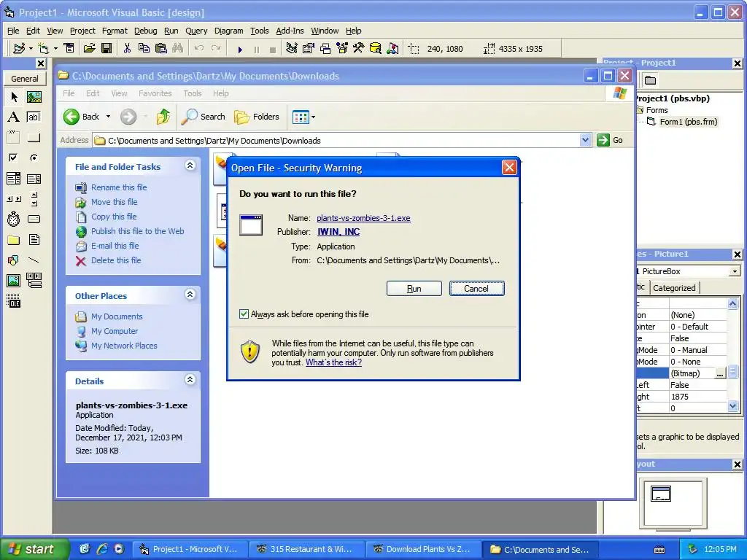Collapse the File and Folder Tasks section
The height and width of the screenshot is (560, 747).
click(x=190, y=166)
